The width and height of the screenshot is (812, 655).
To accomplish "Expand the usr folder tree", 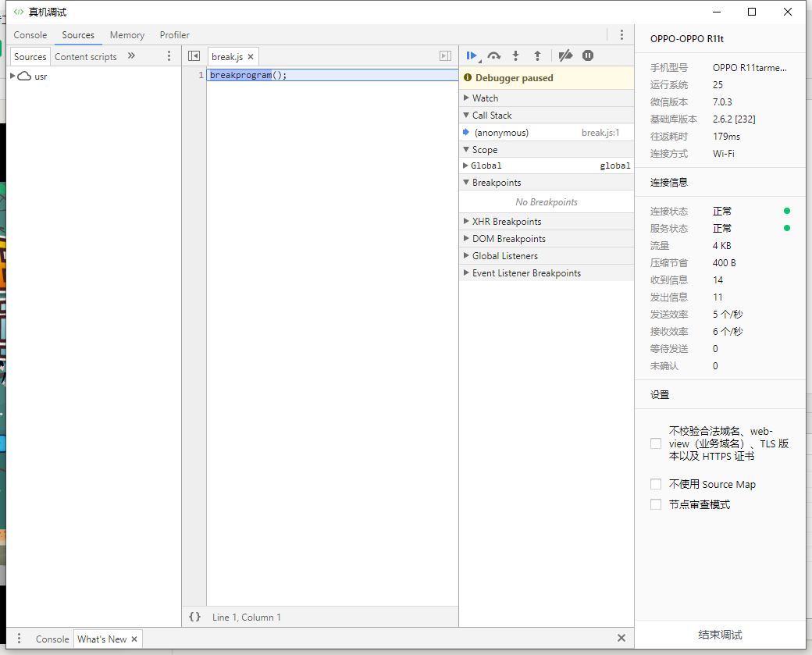I will click(12, 76).
